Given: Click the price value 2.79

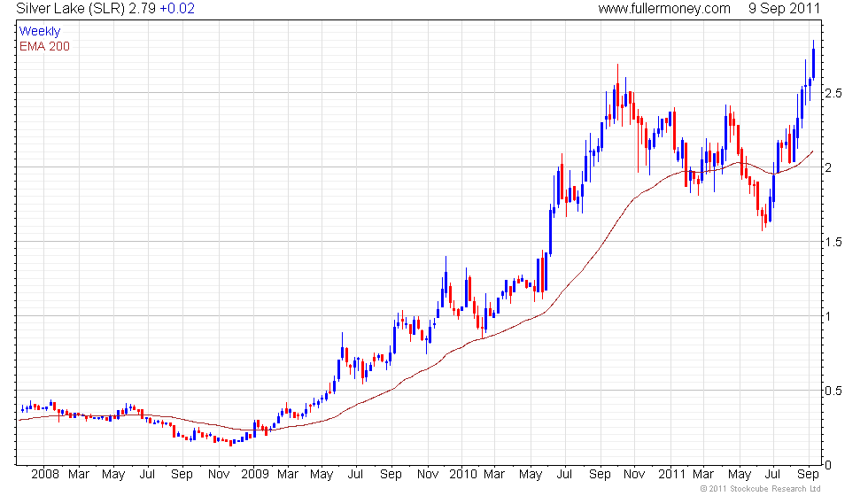Looking at the screenshot, I should 143,9.
